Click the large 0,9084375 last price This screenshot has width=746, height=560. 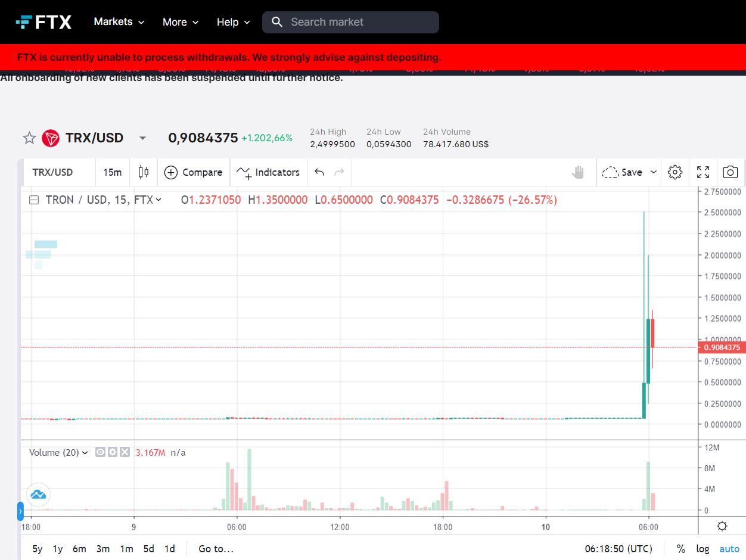pos(203,138)
